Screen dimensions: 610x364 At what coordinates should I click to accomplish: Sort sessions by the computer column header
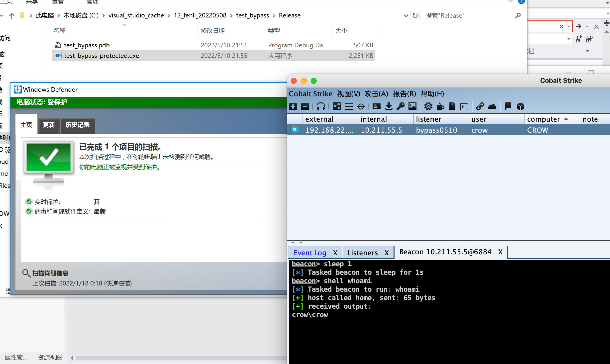(552, 119)
